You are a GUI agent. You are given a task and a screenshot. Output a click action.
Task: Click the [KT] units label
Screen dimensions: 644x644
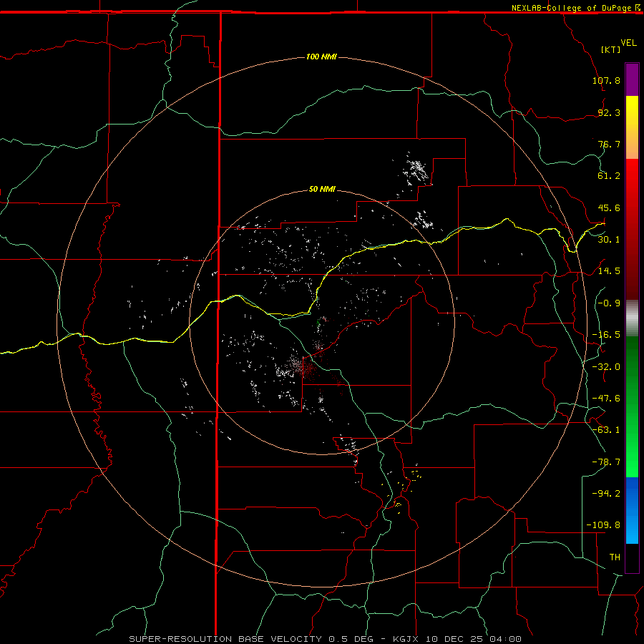pyautogui.click(x=611, y=49)
